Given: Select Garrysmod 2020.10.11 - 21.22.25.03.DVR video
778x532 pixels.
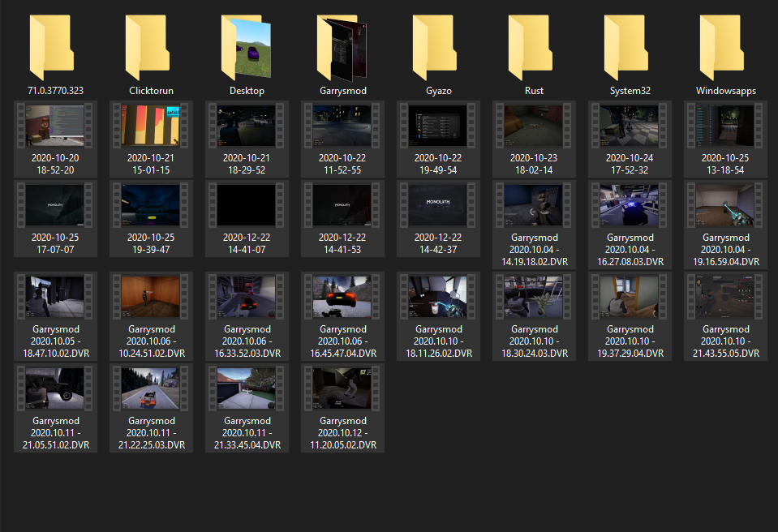Looking at the screenshot, I should (151, 408).
